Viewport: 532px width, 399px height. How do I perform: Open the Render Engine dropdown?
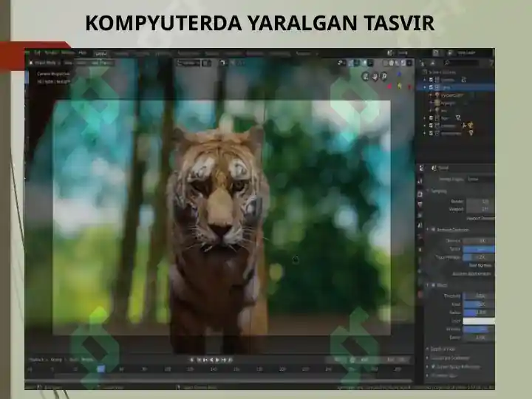pos(481,179)
